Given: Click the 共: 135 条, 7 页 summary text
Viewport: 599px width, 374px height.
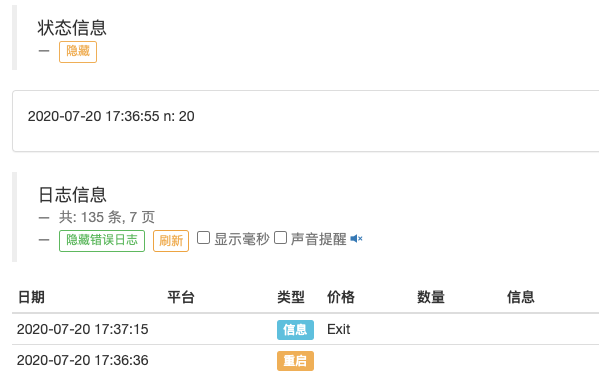Looking at the screenshot, I should pyautogui.click(x=107, y=217).
